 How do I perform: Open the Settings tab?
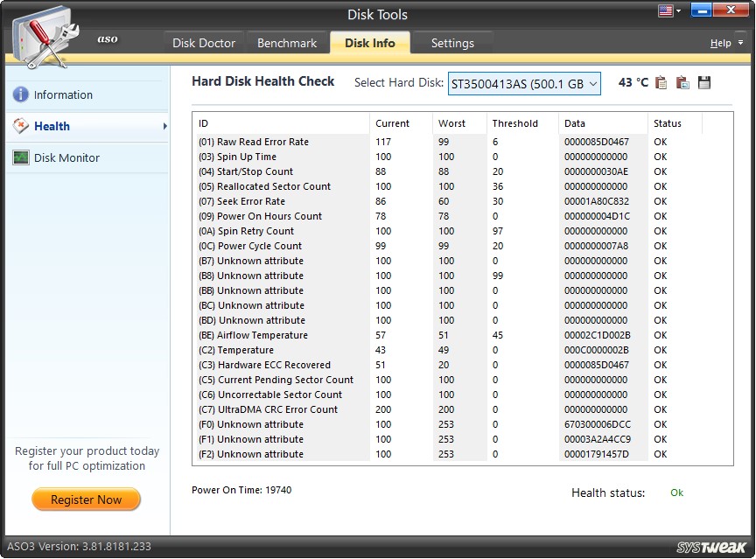click(x=452, y=42)
